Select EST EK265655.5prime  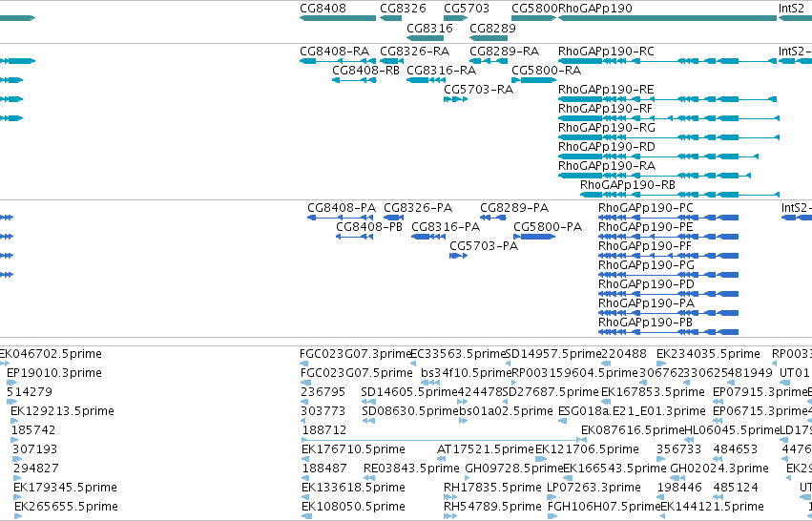pyautogui.click(x=18, y=516)
